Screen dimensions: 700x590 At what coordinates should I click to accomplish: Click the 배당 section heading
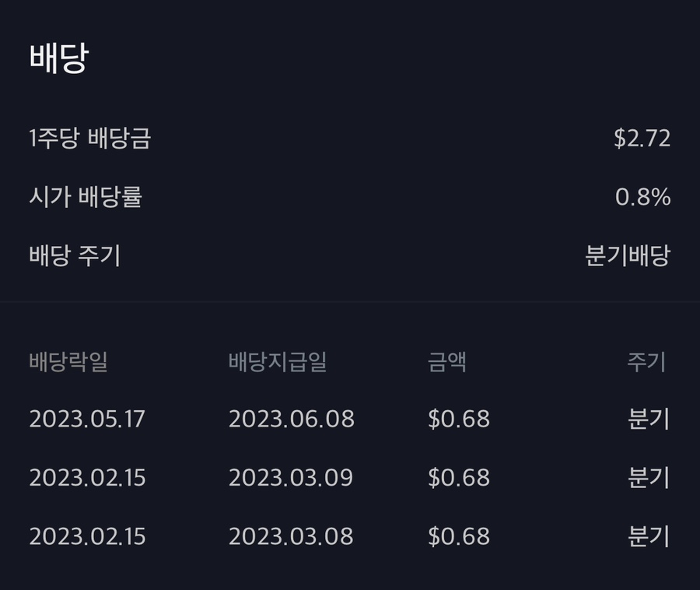(x=58, y=58)
